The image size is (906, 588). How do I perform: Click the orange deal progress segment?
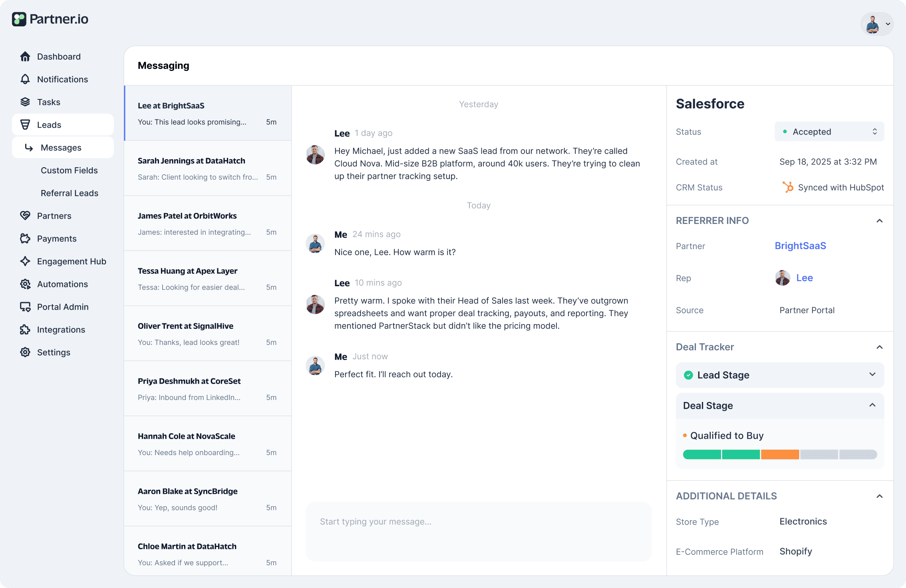tap(780, 454)
